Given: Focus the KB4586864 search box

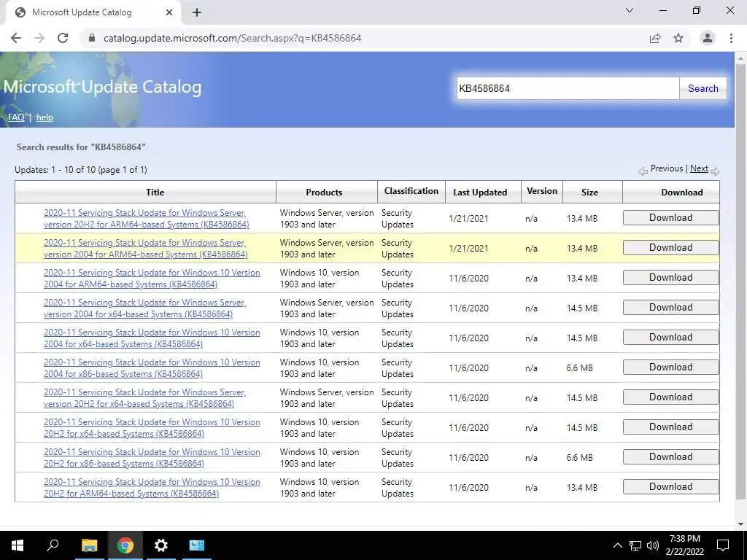Looking at the screenshot, I should click(568, 88).
